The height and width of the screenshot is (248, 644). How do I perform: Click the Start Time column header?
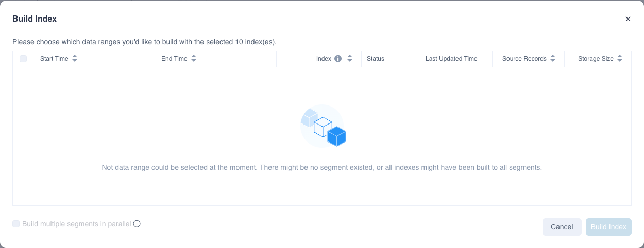[x=54, y=59]
